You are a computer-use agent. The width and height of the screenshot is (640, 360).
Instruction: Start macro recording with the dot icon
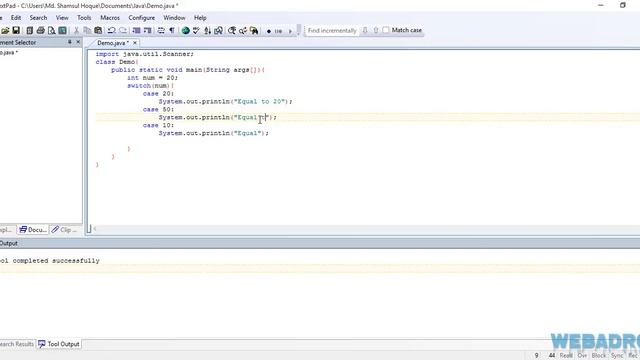(x=269, y=31)
